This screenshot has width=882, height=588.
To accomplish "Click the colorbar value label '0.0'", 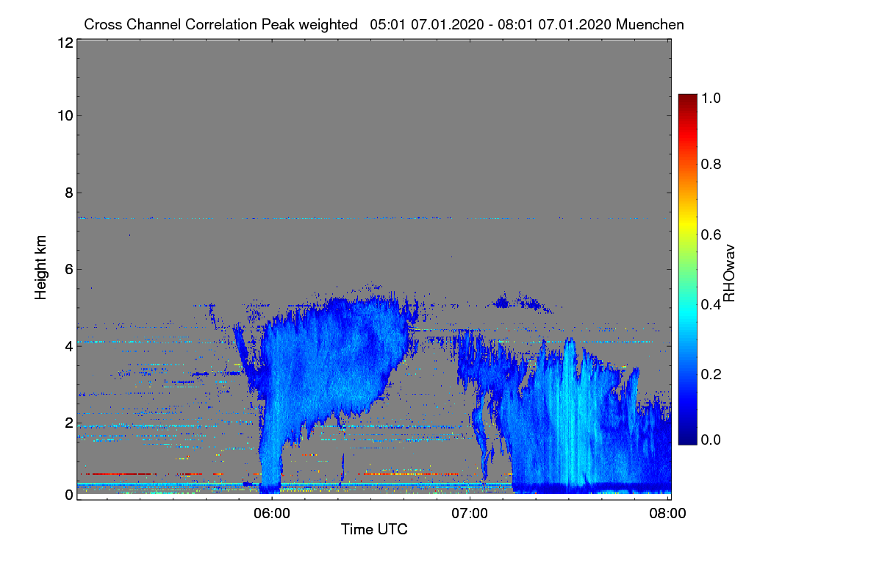I will (x=710, y=440).
